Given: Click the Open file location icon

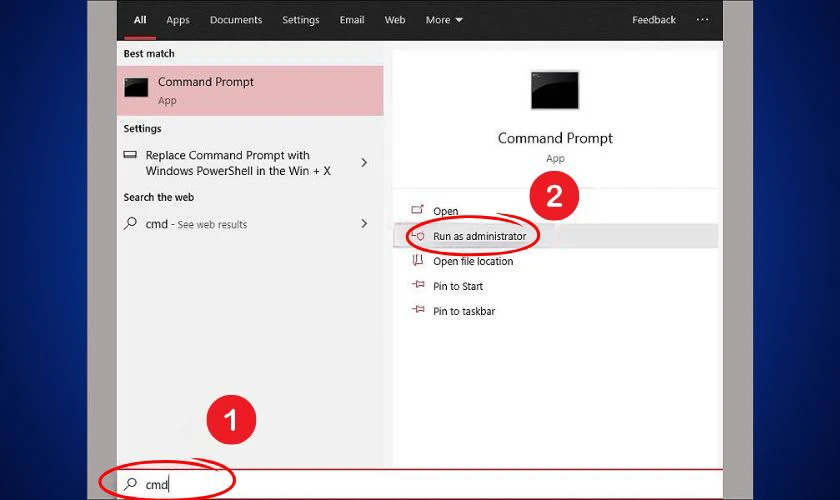Looking at the screenshot, I should 418,260.
